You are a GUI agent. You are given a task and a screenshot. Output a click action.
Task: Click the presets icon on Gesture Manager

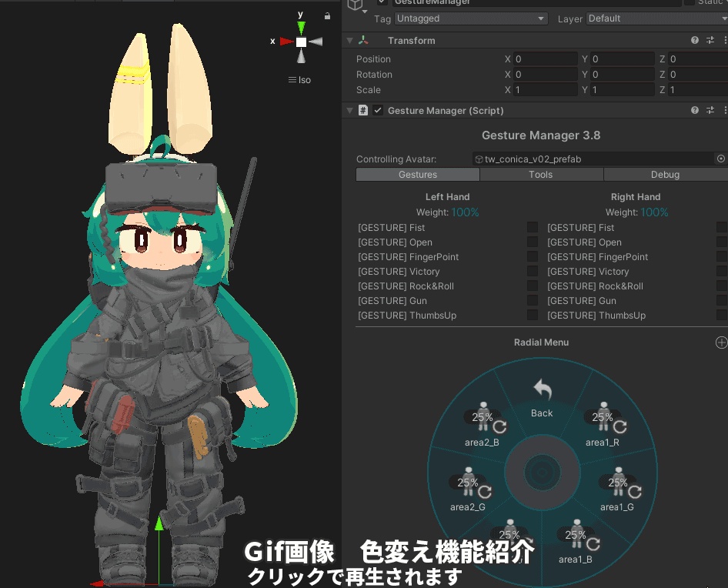click(710, 110)
